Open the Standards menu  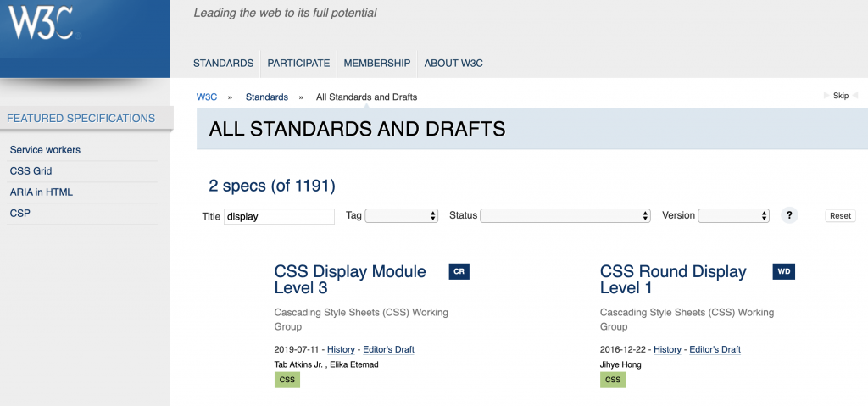(x=223, y=63)
